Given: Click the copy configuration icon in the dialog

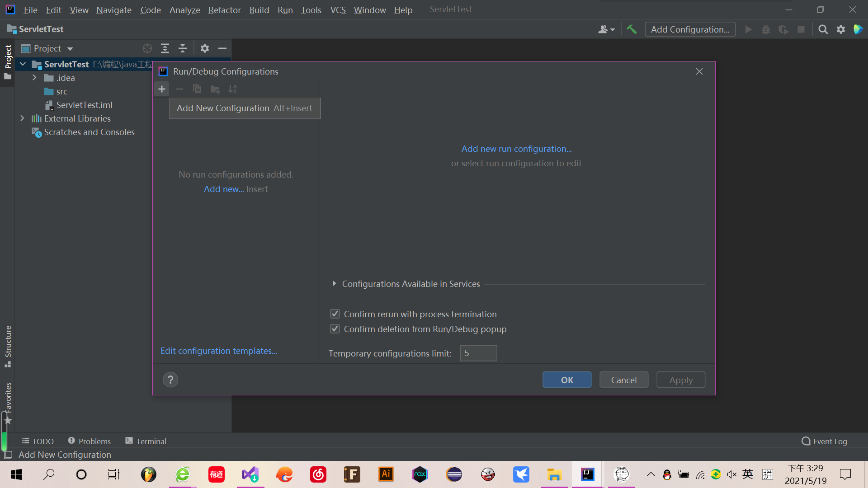Looking at the screenshot, I should [197, 89].
